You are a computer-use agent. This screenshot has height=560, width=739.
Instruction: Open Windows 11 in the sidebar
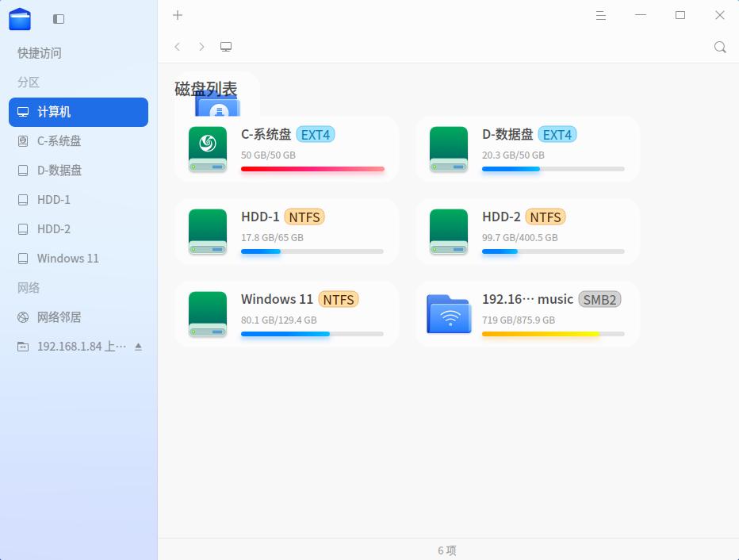78,259
